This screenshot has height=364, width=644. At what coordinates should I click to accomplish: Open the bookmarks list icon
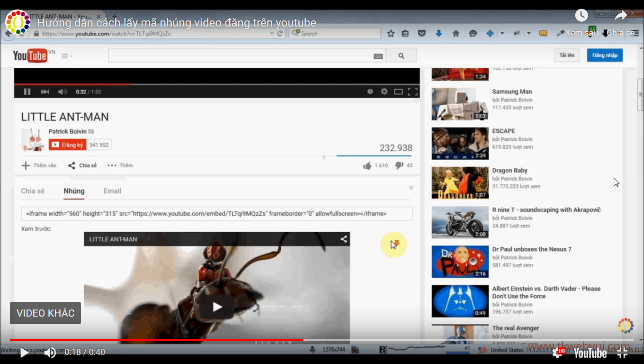point(405,34)
